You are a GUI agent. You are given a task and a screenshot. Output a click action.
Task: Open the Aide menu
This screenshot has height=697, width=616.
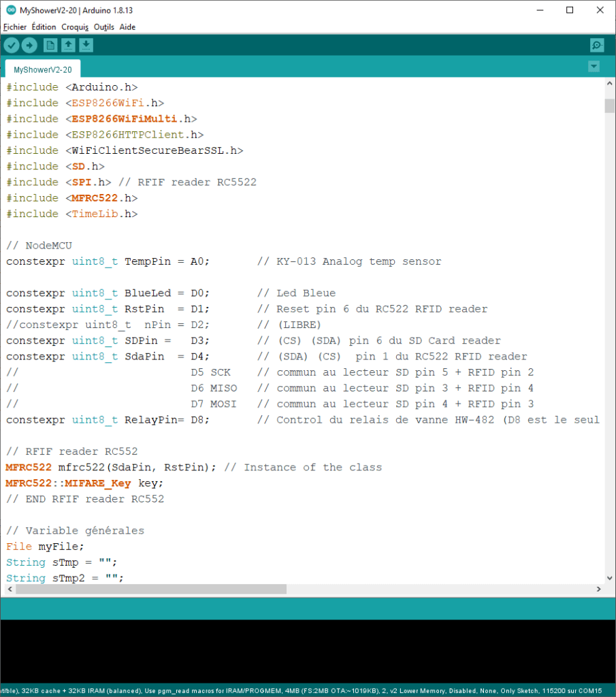click(x=127, y=27)
